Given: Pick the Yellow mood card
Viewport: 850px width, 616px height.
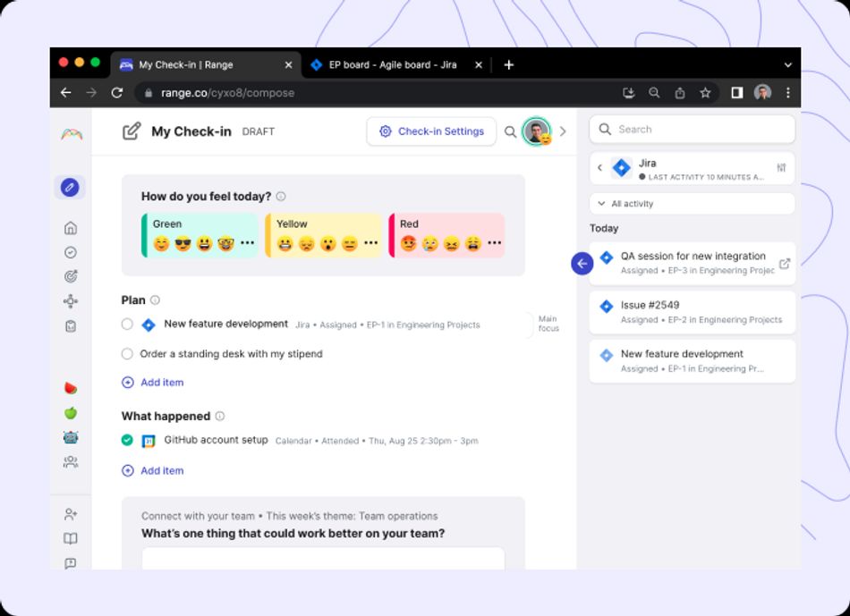Looking at the screenshot, I should [x=324, y=235].
